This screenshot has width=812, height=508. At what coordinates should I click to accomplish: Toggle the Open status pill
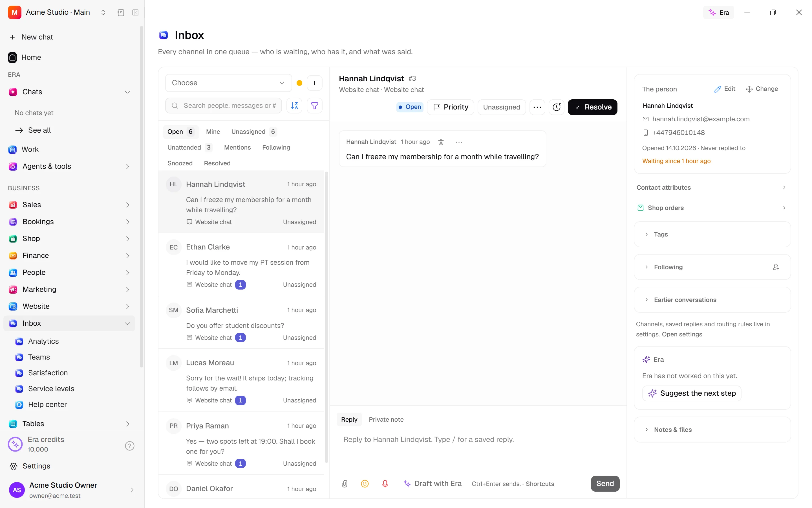tap(410, 107)
